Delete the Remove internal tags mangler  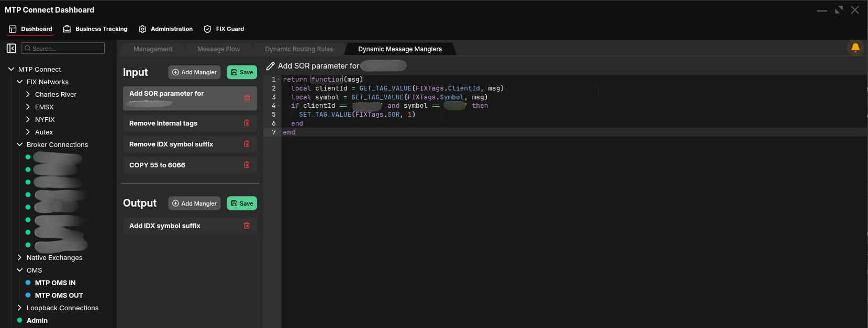[247, 123]
